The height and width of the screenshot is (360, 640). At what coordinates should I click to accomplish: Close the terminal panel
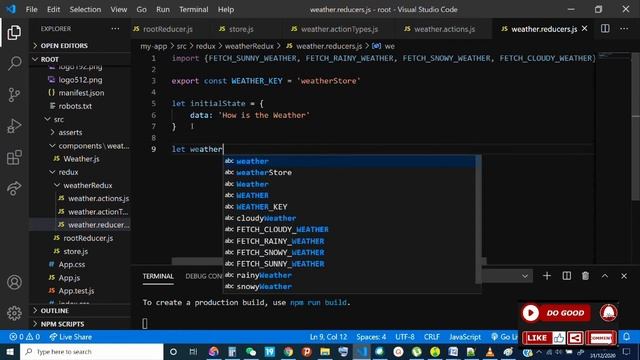624,276
